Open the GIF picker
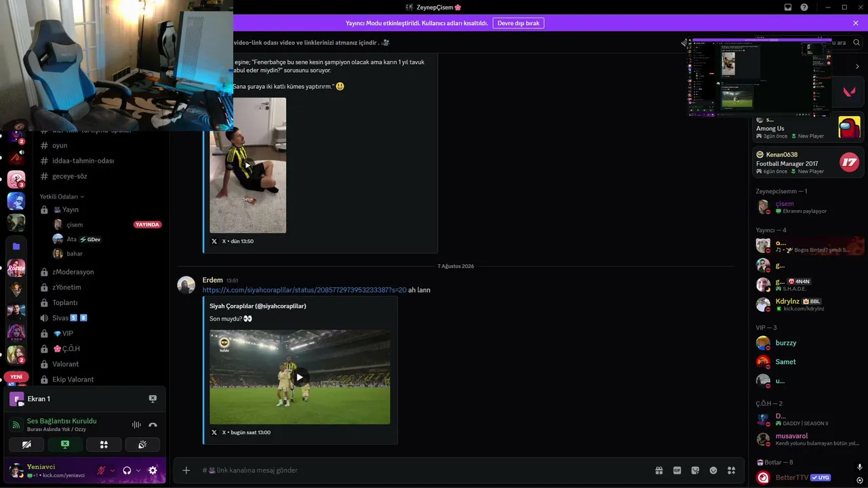Image resolution: width=868 pixels, height=488 pixels. coord(677,470)
